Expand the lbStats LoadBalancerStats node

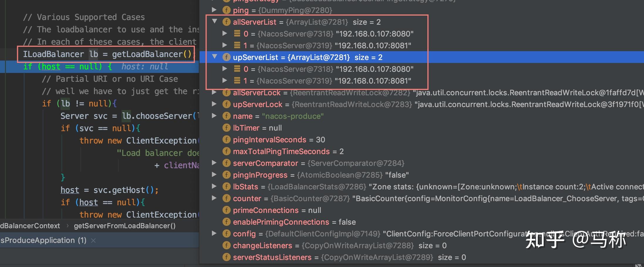coord(214,186)
